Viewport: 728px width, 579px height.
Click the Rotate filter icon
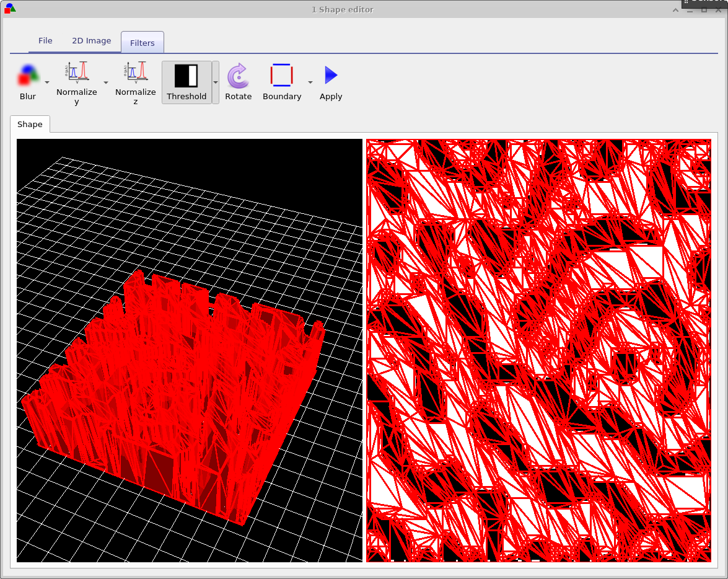tap(238, 76)
